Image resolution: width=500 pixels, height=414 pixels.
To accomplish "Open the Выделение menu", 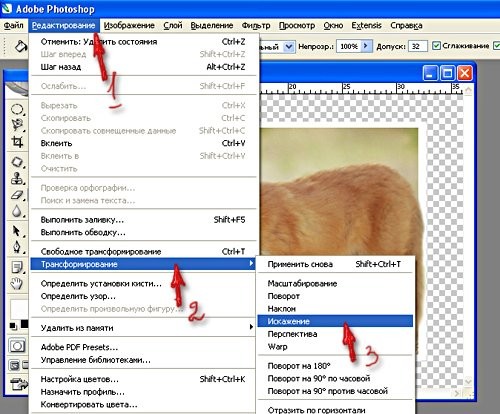I will [x=212, y=25].
